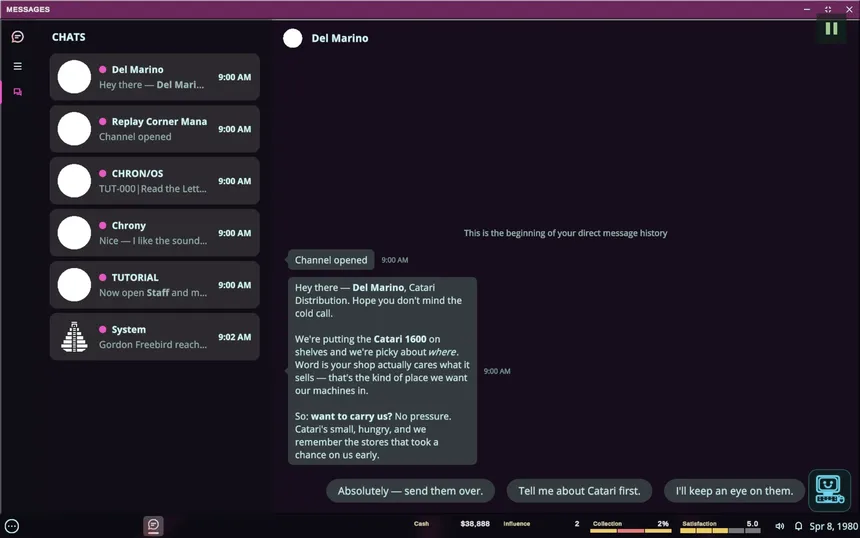This screenshot has width=860, height=538.
Task: Select the Collection progress bar in the status bar
Action: 631,530
